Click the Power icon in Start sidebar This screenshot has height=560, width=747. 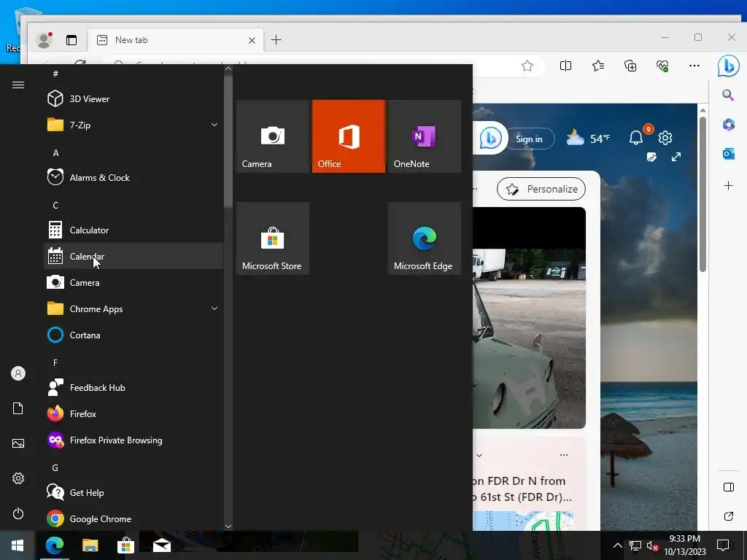18,513
